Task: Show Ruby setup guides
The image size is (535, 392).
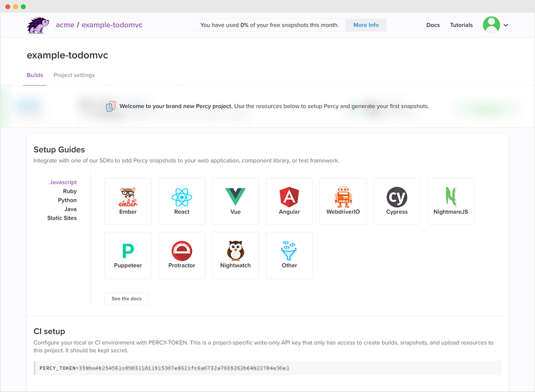Action: pyautogui.click(x=70, y=191)
